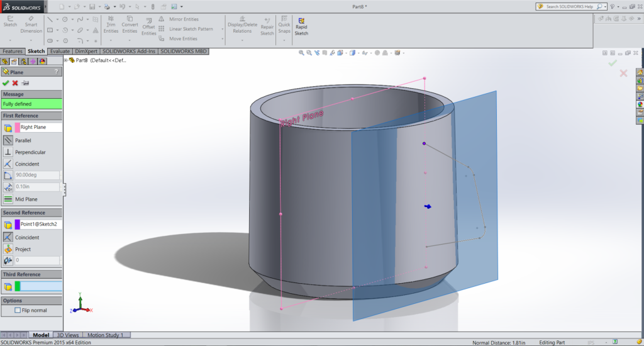
Task: Toggle the angle button beside 90.00deg
Action: click(x=8, y=175)
